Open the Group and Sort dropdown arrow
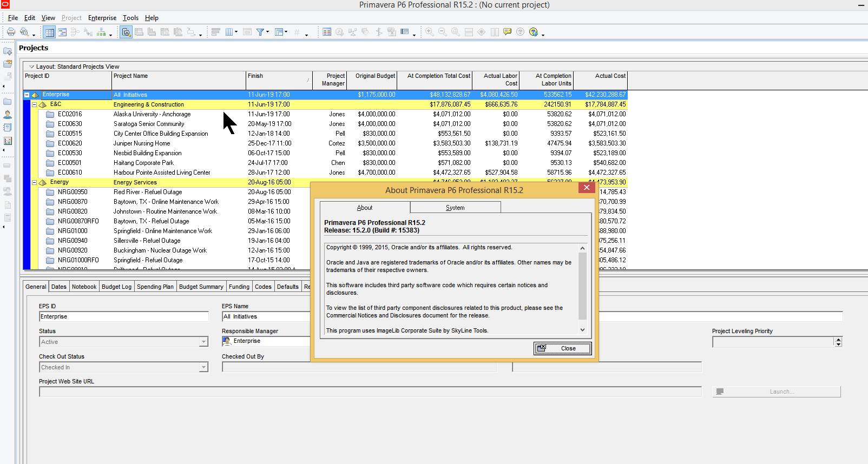The height and width of the screenshot is (464, 868). tap(286, 32)
